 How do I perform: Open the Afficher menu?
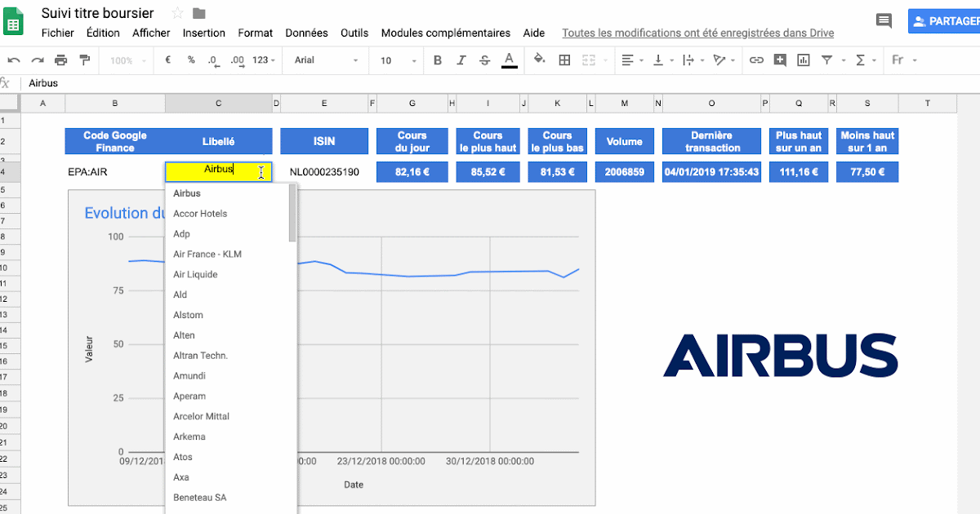click(x=151, y=33)
